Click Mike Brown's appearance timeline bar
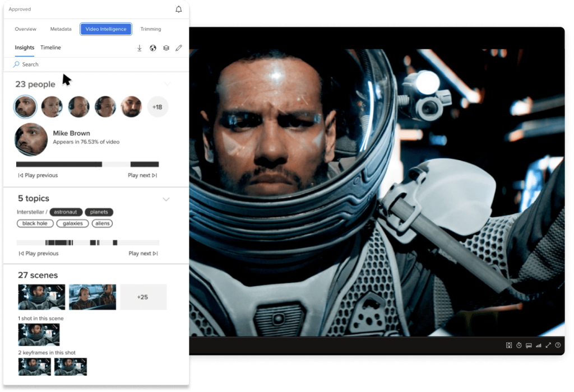This screenshot has height=392, width=574. (x=87, y=165)
